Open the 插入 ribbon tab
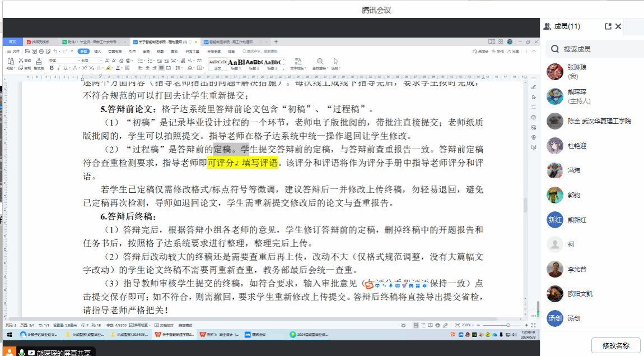The height and width of the screenshot is (356, 644). [x=97, y=51]
